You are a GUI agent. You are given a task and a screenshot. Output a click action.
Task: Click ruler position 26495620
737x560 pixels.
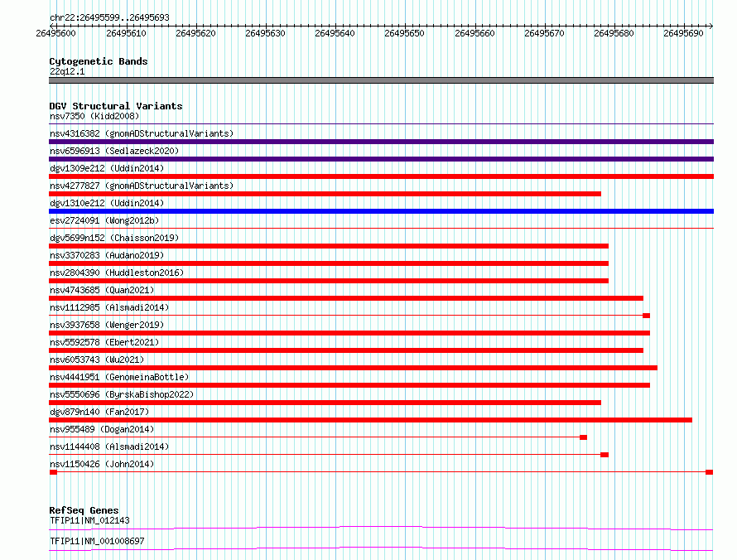click(195, 33)
